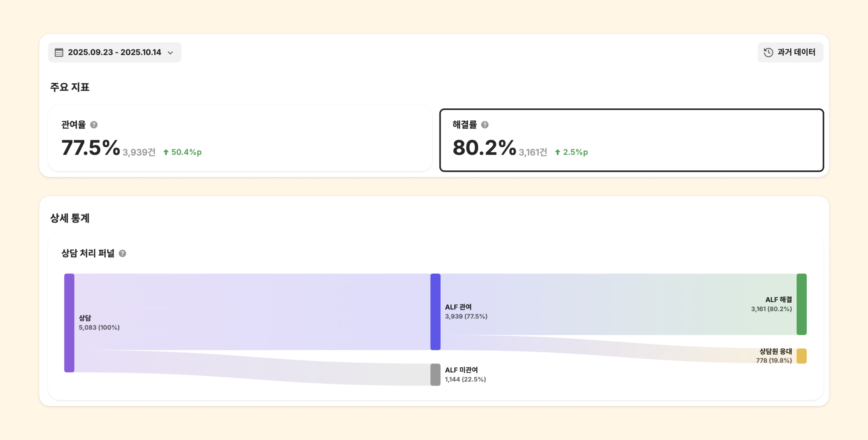This screenshot has width=868, height=440.
Task: Click the calendar icon in date picker
Action: 59,52
